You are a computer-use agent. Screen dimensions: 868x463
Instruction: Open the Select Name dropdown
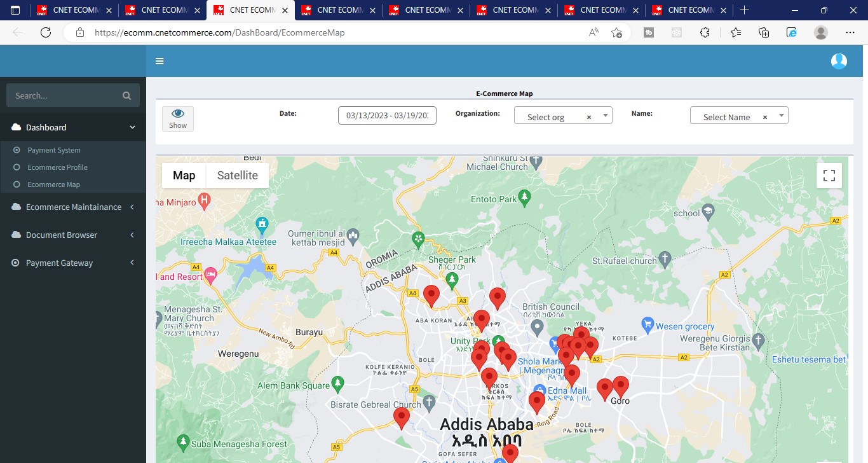[x=739, y=115]
